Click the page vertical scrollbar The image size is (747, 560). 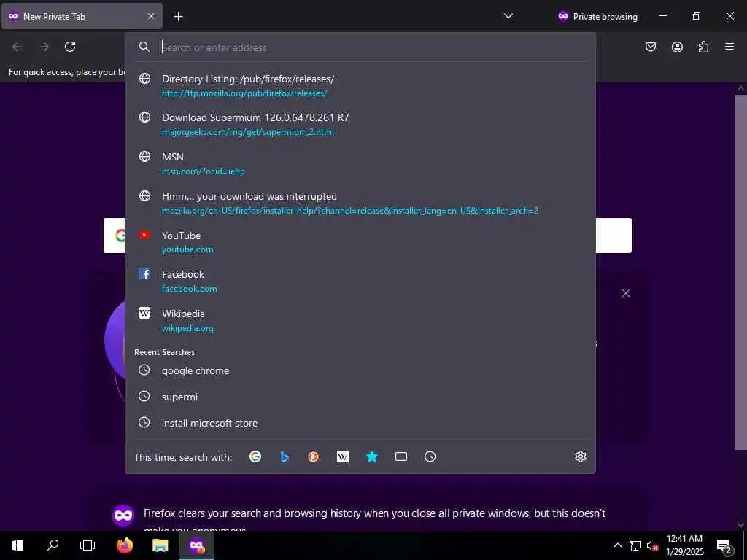(x=740, y=271)
